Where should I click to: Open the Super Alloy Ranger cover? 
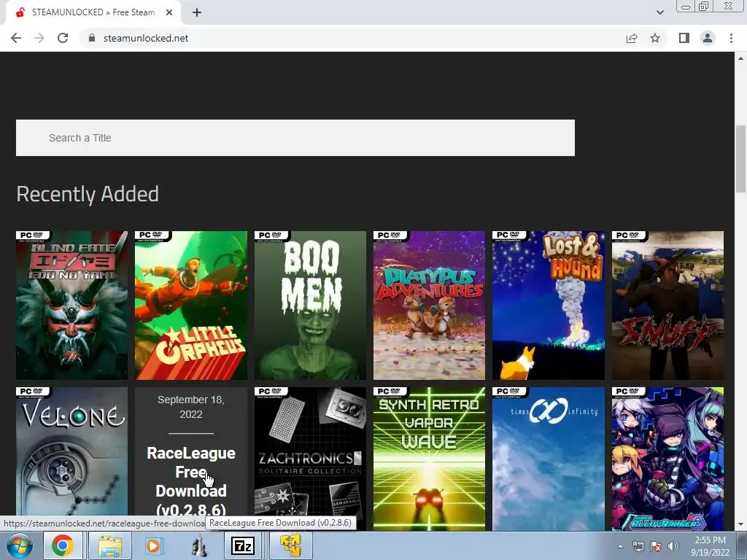(x=667, y=459)
